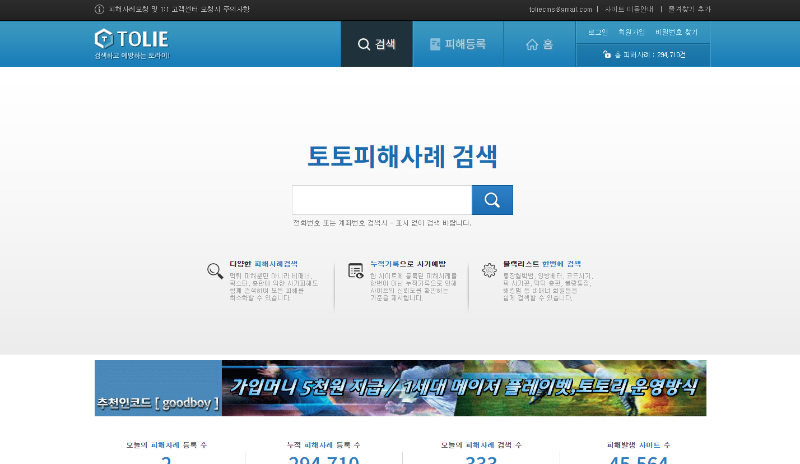Focus the 토토피해사례 search input field
This screenshot has width=800, height=464.
pyautogui.click(x=382, y=200)
